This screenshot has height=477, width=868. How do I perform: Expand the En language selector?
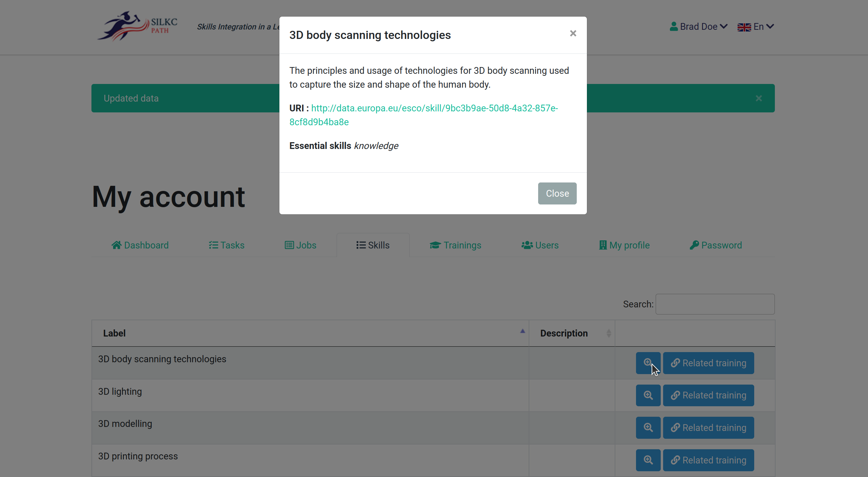tap(755, 26)
